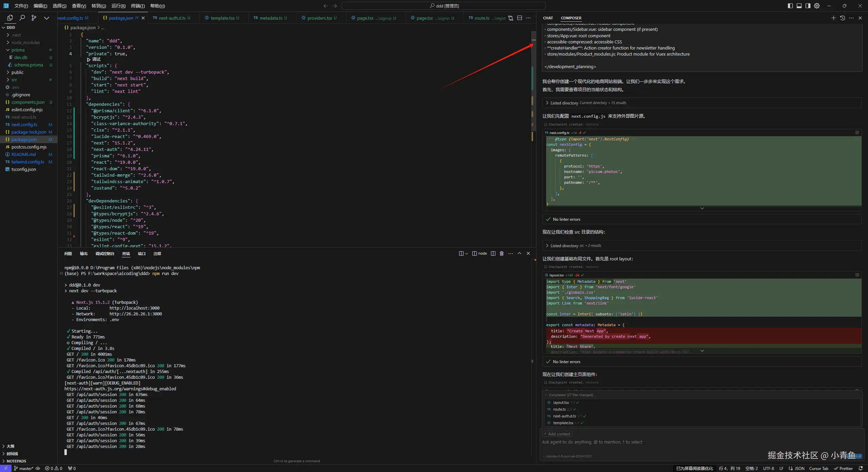Start a new composer with plus icon
Image resolution: width=868 pixels, height=472 pixels.
(x=833, y=18)
